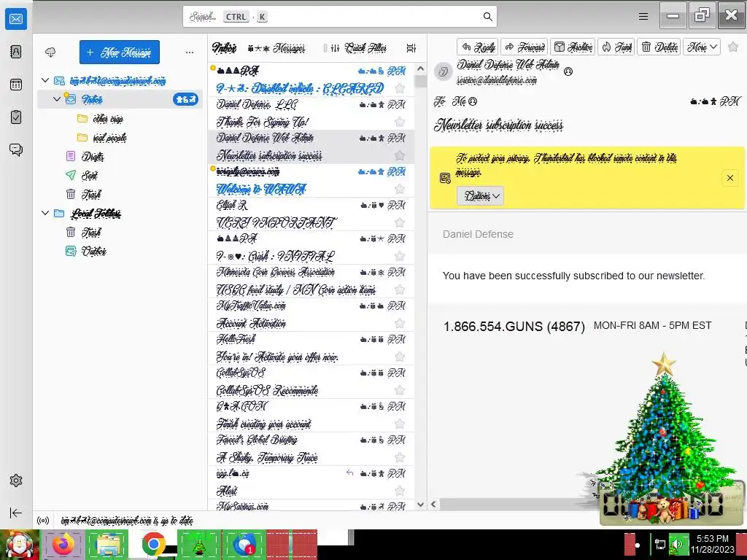Reply to the open message
Image resolution: width=747 pixels, height=560 pixels.
pyautogui.click(x=478, y=47)
